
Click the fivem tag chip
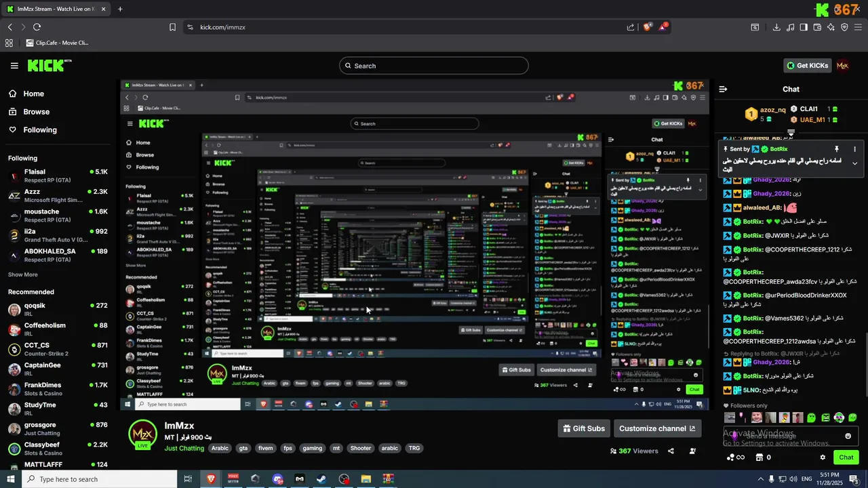[x=265, y=448]
